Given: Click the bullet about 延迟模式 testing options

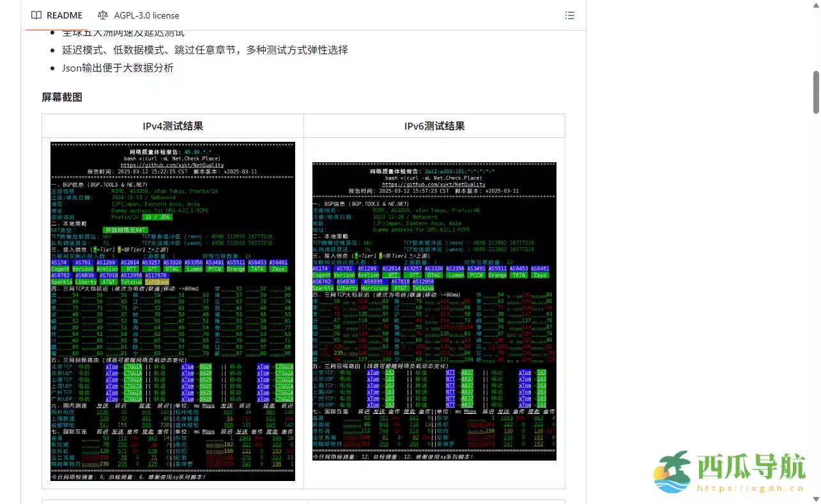Looking at the screenshot, I should (204, 49).
